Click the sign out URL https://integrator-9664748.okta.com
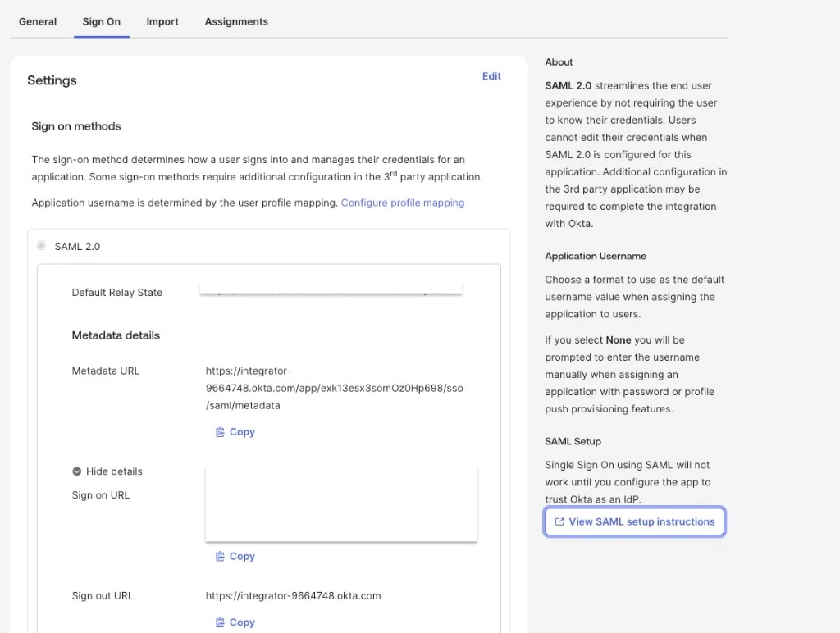Screen dimensions: 840x633 tap(293, 595)
